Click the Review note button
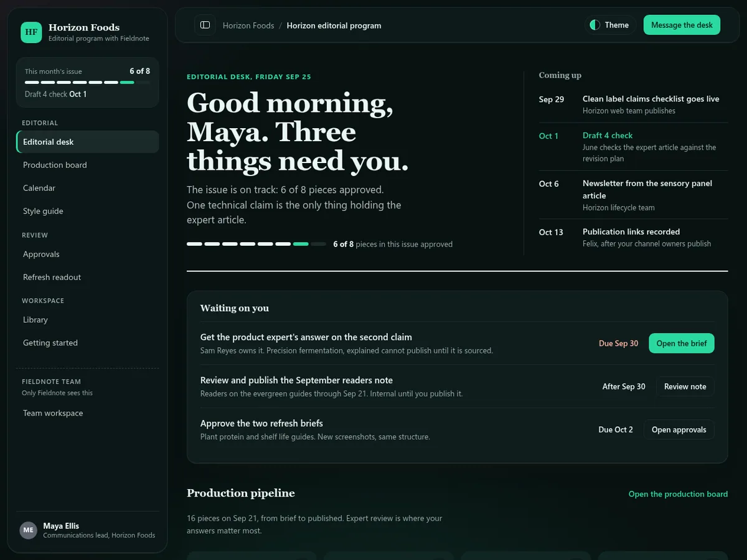This screenshot has height=560, width=747. click(685, 386)
